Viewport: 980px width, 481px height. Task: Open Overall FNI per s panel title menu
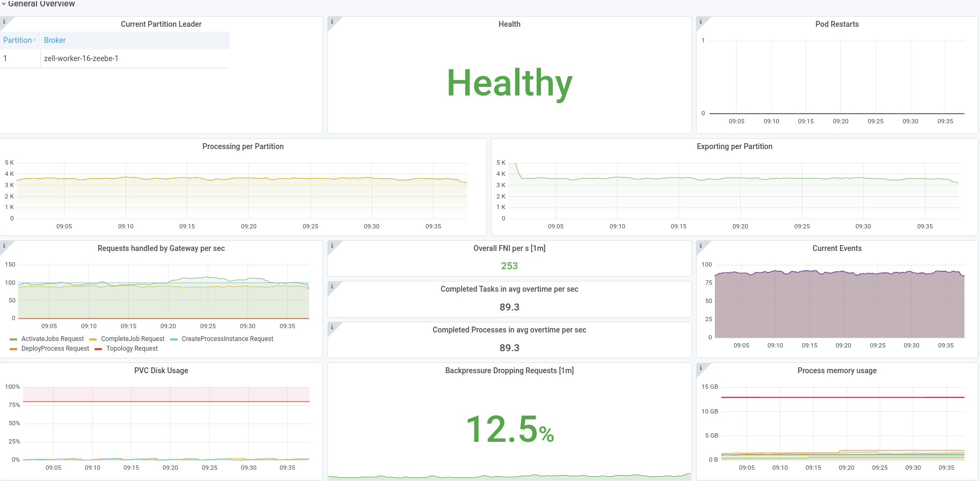point(509,248)
